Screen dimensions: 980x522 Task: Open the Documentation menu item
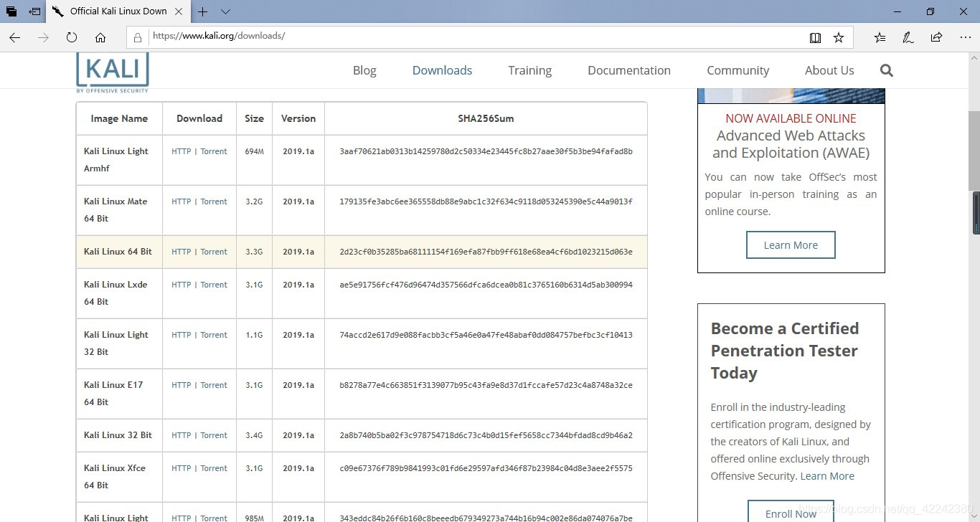629,70
